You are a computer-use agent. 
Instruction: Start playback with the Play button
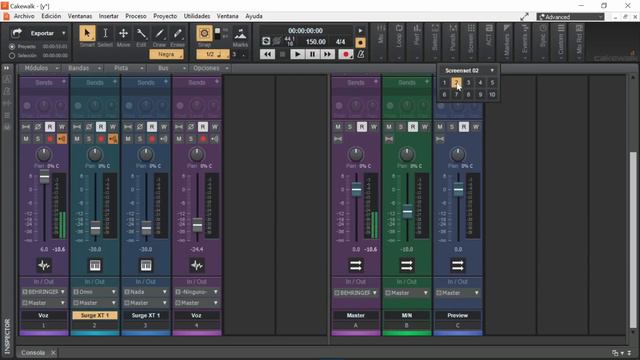[298, 54]
